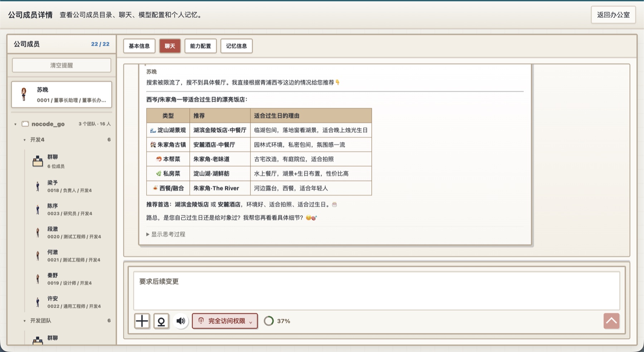Image resolution: width=644 pixels, height=352 pixels.
Task: Click the 苏晚 sender name in chat
Action: [x=151, y=72]
